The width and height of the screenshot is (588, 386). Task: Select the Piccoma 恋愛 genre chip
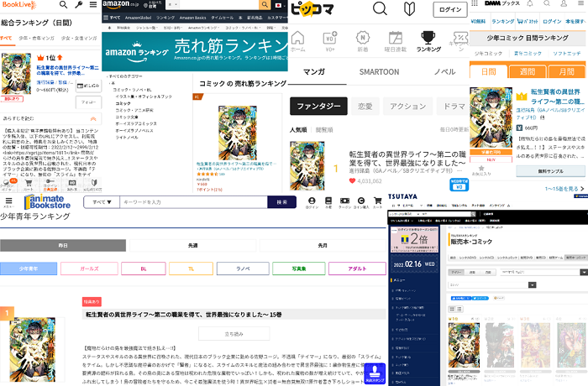tap(365, 107)
